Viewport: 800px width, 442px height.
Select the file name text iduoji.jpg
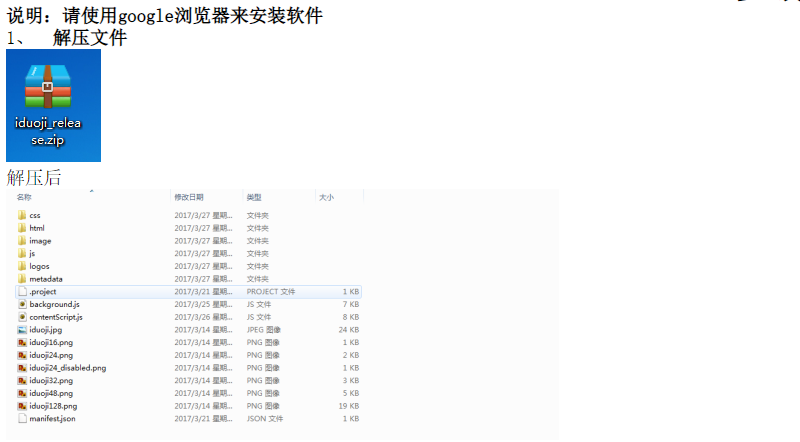45,330
